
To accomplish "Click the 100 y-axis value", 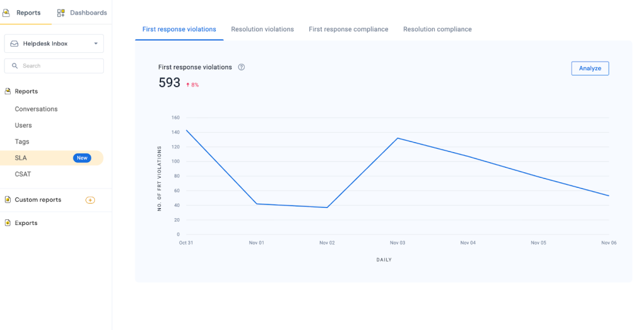I will click(x=176, y=162).
